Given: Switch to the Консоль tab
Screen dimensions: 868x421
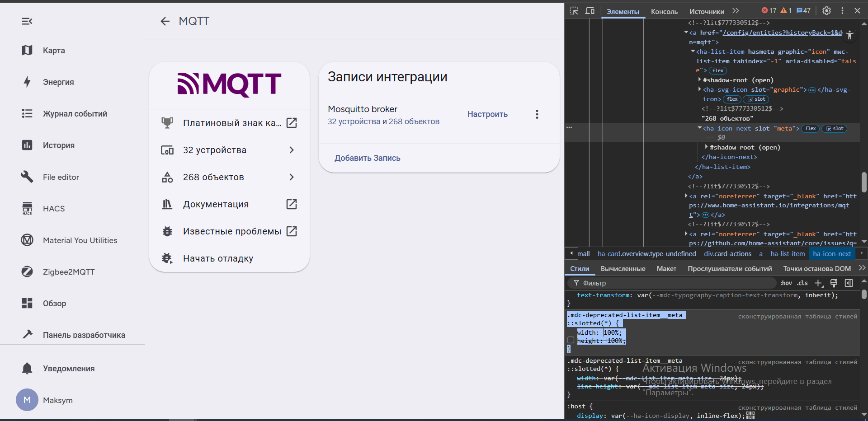Looking at the screenshot, I should coord(664,12).
